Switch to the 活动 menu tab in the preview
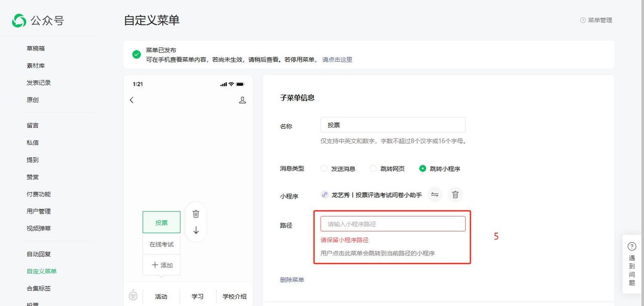Image resolution: width=644 pixels, height=306 pixels. click(x=161, y=296)
